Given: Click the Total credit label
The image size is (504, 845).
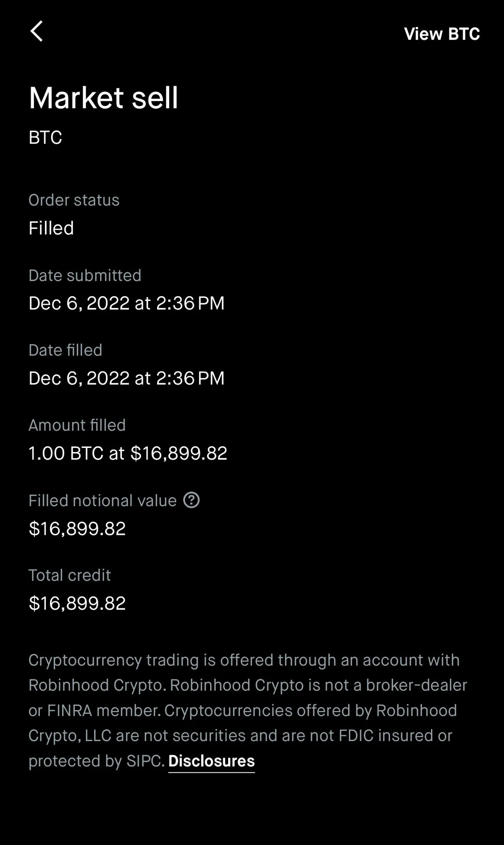Looking at the screenshot, I should pos(70,575).
